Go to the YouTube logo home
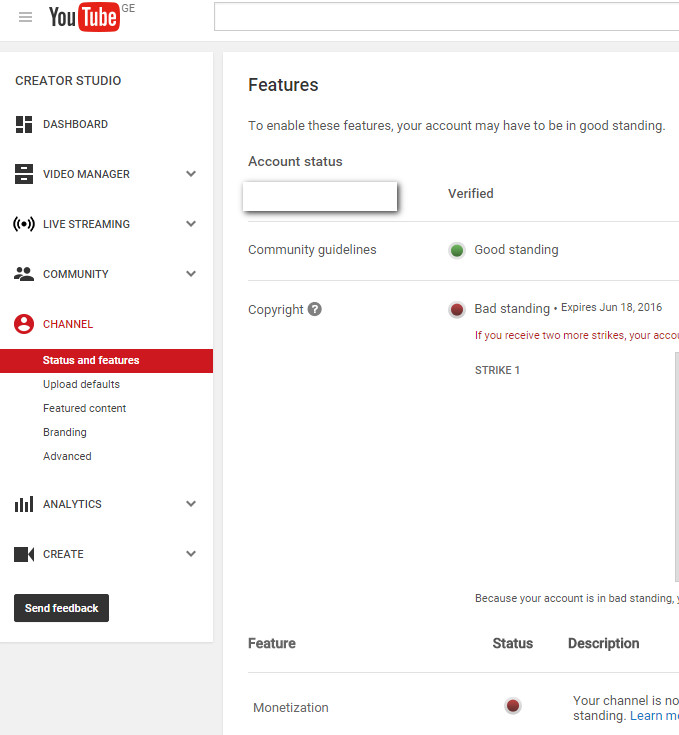Viewport: 679px width, 735px height. pyautogui.click(x=84, y=17)
